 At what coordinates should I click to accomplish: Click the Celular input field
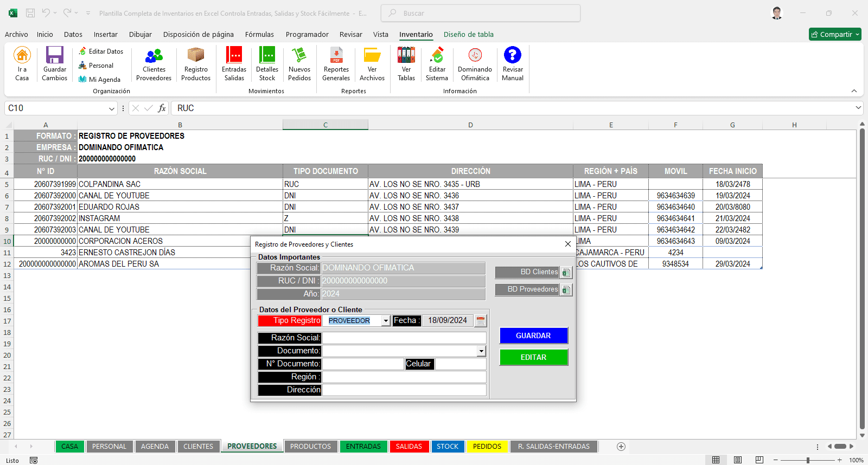(461, 364)
